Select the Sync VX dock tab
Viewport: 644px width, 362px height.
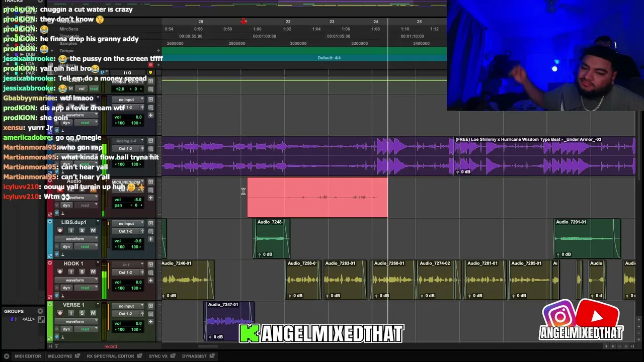click(x=158, y=356)
